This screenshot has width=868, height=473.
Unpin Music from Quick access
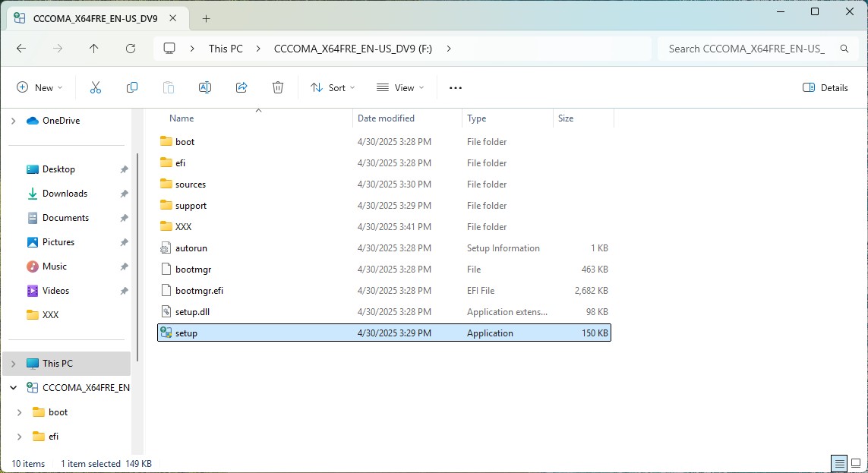pos(124,266)
